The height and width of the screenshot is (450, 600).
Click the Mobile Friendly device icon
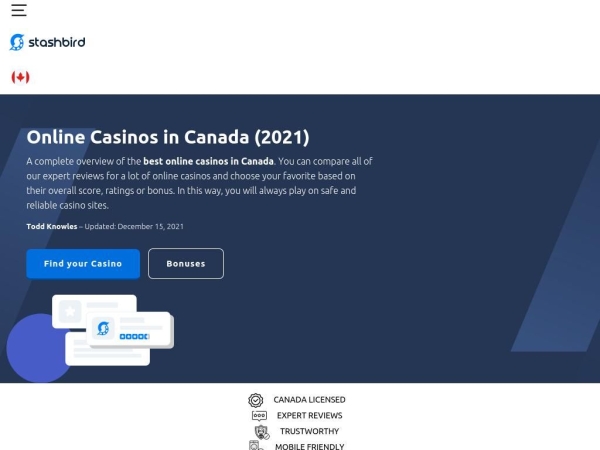(x=256, y=446)
